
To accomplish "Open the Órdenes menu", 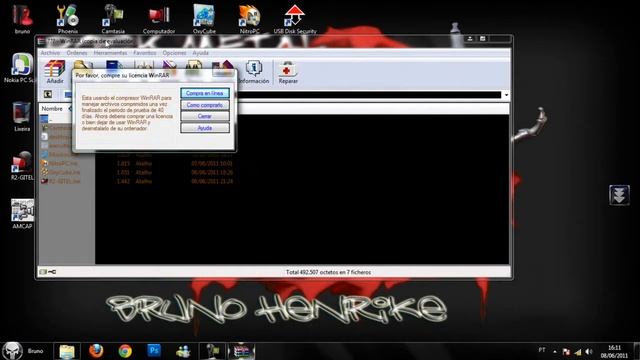I will click(x=77, y=53).
